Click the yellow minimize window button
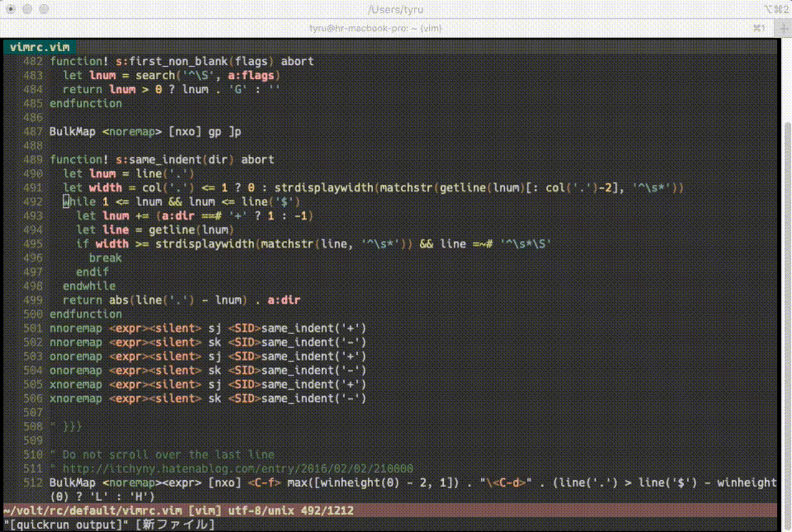The width and height of the screenshot is (792, 532). [27, 9]
